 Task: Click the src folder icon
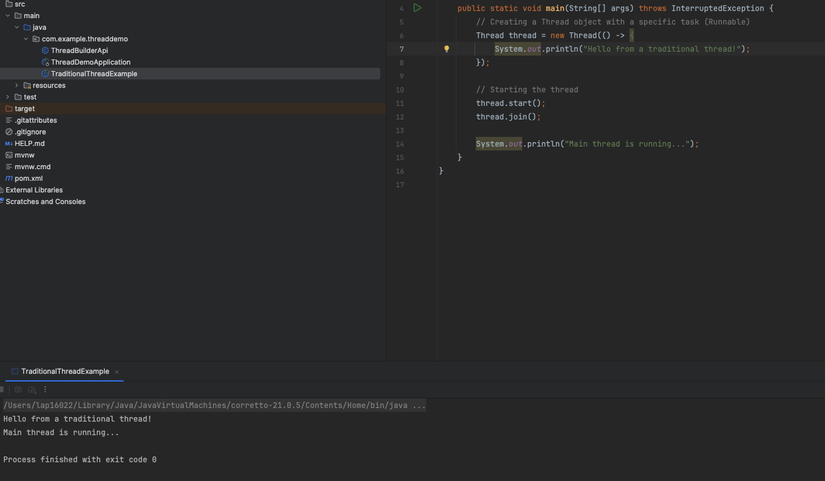click(9, 4)
